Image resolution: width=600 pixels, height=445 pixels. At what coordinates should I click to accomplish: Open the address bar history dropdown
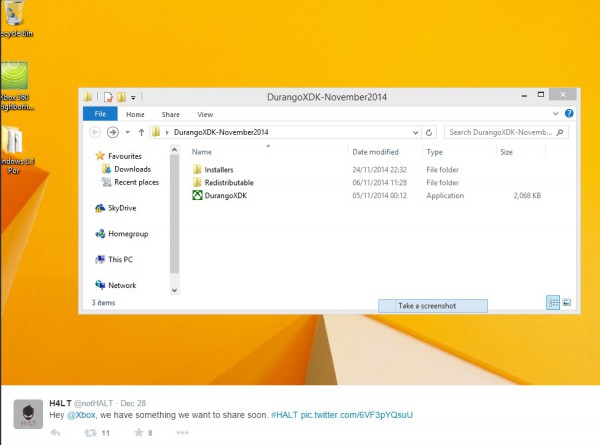pos(416,133)
